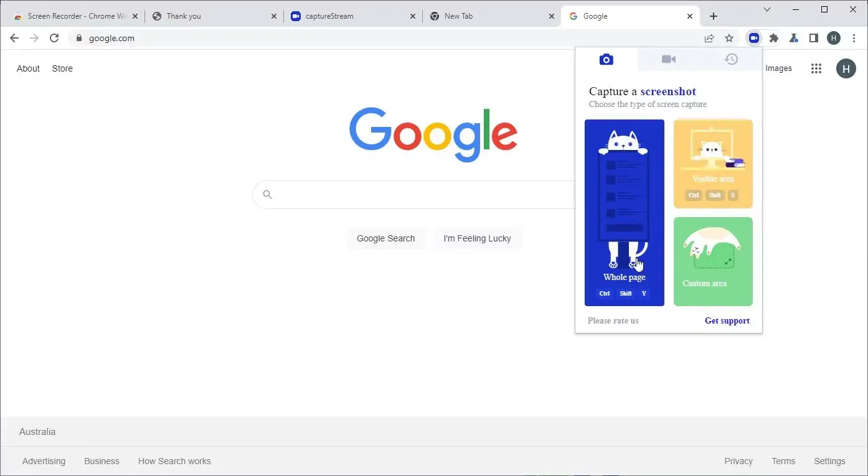The image size is (868, 476).
Task: Reload the page
Action: pos(54,38)
